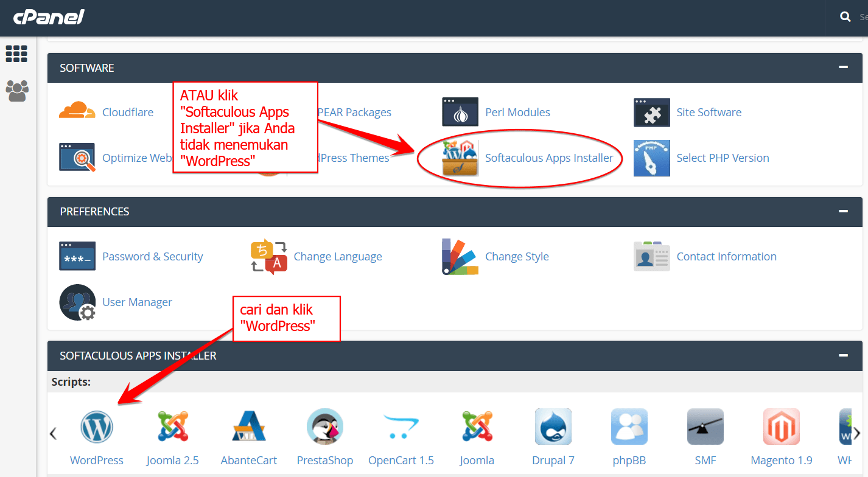The height and width of the screenshot is (477, 868).
Task: Open the Cloudflare icon
Action: pos(77,111)
